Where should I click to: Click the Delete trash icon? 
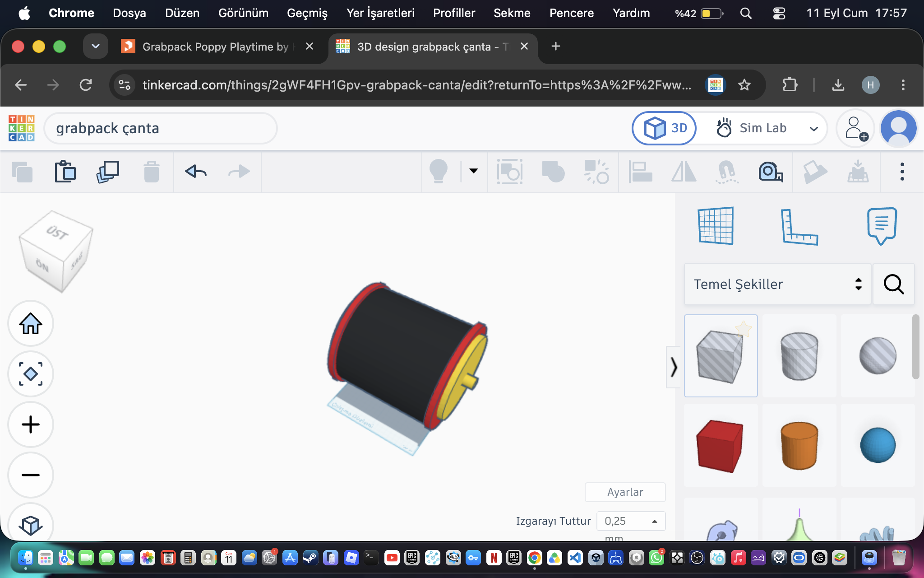(152, 172)
